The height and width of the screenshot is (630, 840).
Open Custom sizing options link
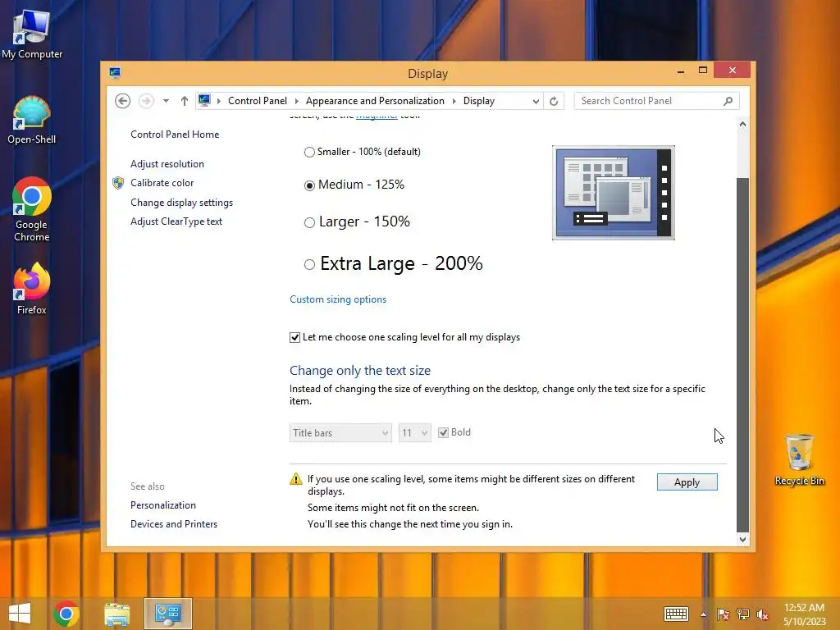338,299
